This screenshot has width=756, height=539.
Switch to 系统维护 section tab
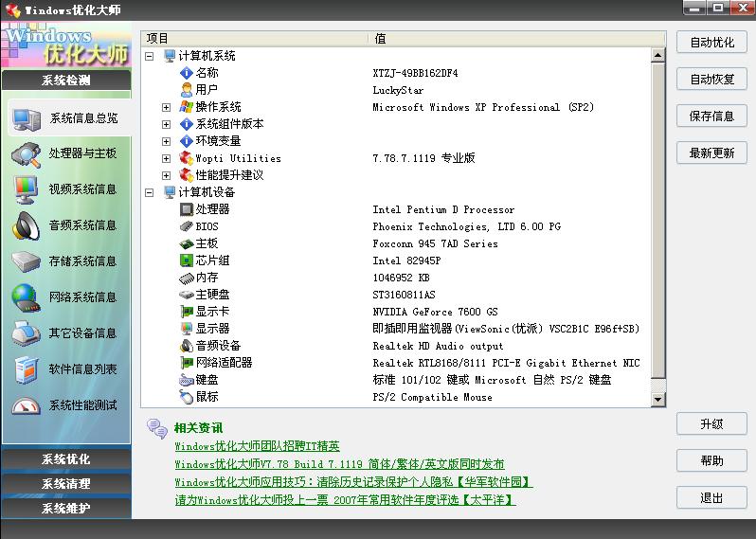point(66,509)
